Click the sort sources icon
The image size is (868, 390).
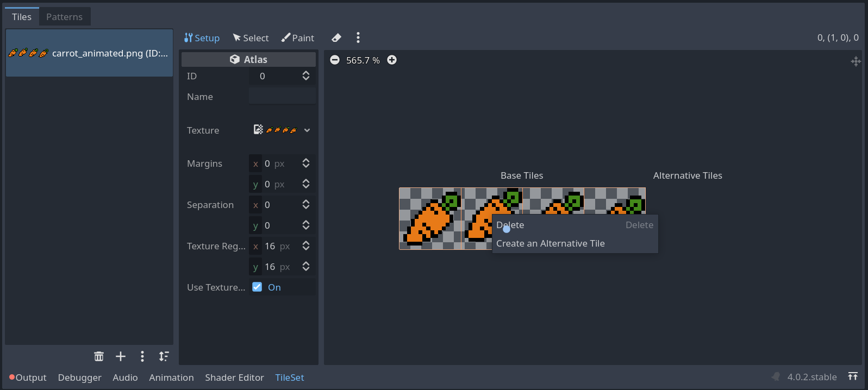point(164,356)
